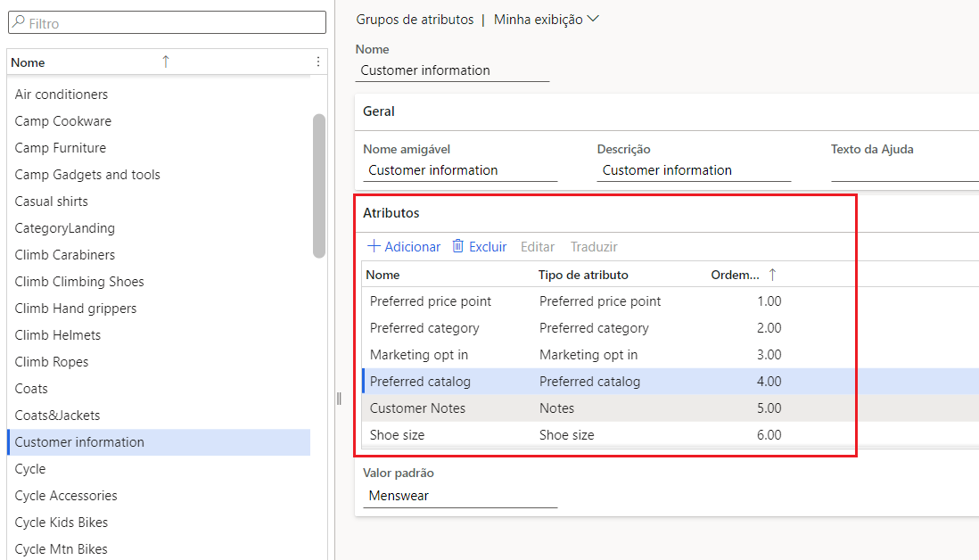Viewport: 979px width, 560px height.
Task: Select the Shoe size attribute row
Action: click(608, 435)
